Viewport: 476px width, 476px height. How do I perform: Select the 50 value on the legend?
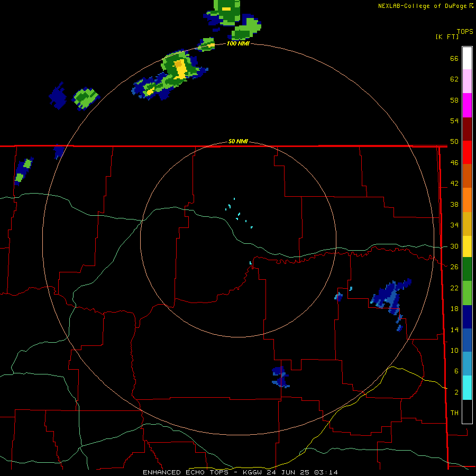click(x=454, y=142)
